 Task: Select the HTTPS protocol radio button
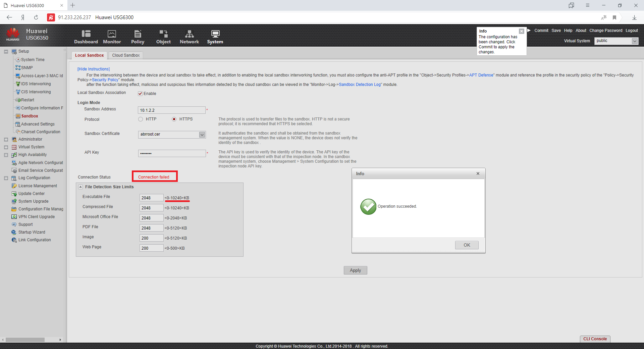pyautogui.click(x=174, y=119)
